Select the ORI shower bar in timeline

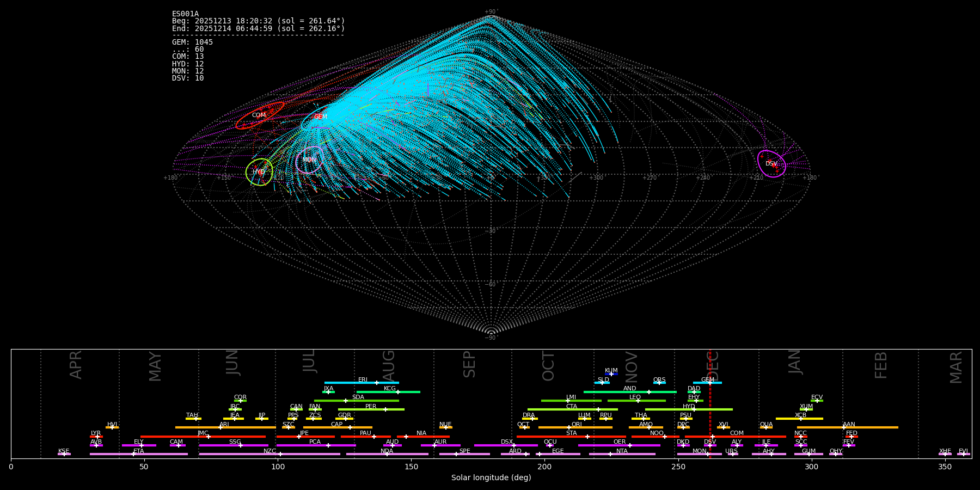point(575,427)
